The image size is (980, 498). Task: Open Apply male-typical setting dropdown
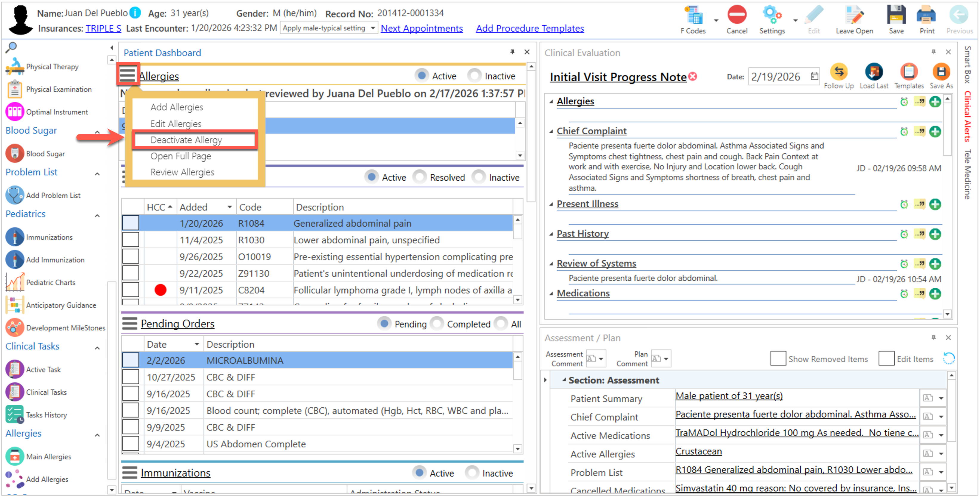tap(372, 28)
